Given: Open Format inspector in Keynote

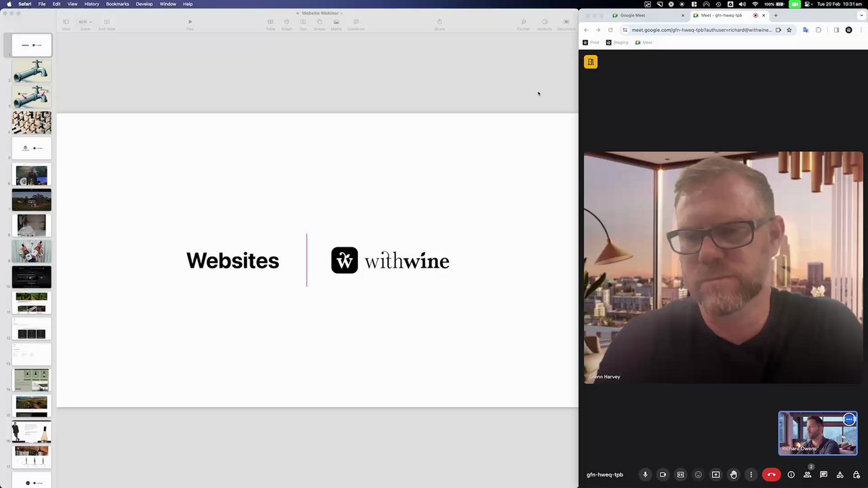Looking at the screenshot, I should point(524,24).
